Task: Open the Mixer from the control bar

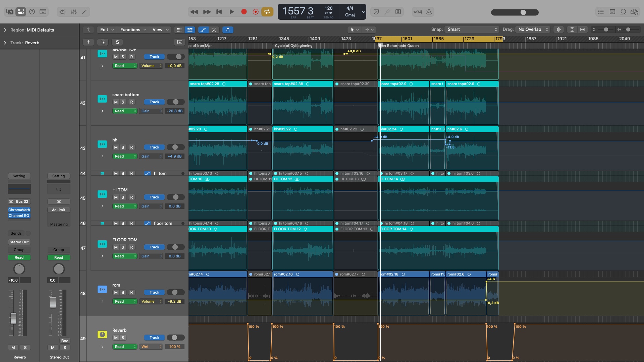Action: tap(74, 12)
